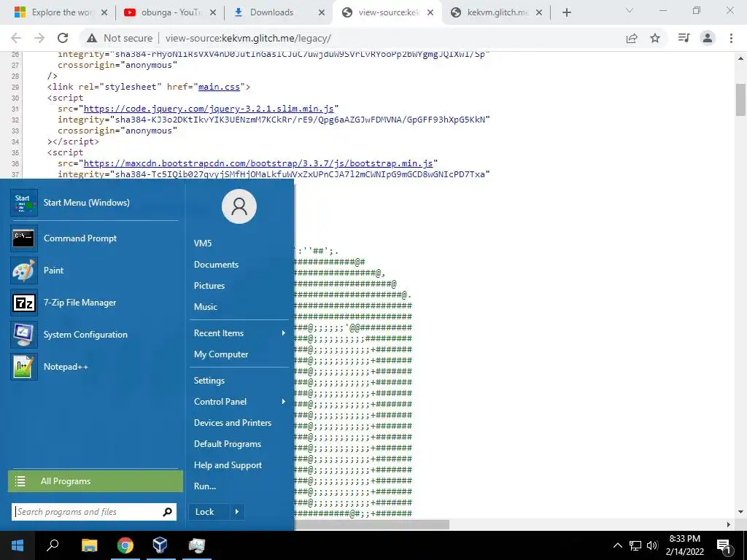
Task: Open bootstrap.min.js source link
Action: 258,163
